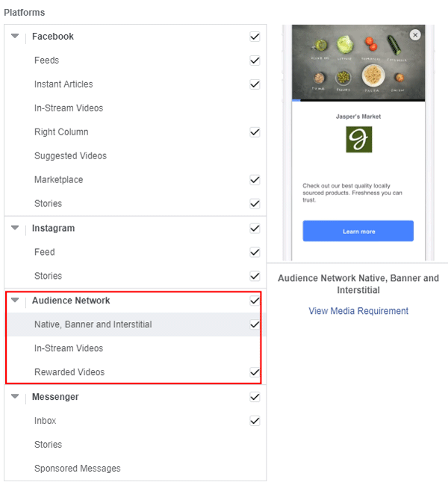Viewport: 448px width, 488px height.
Task: Select Sponsored Messages placement row
Action: coord(78,469)
